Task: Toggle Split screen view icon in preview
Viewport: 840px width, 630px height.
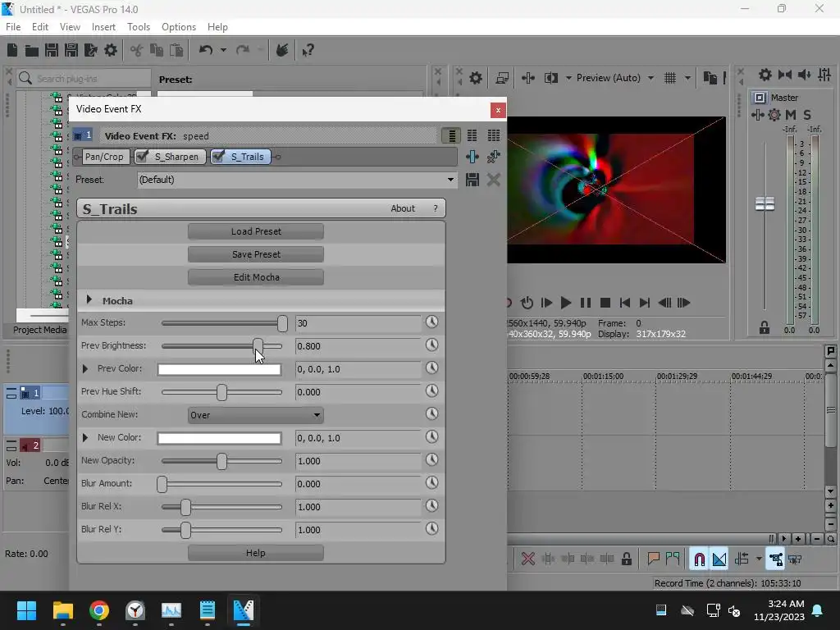Action: coord(550,78)
